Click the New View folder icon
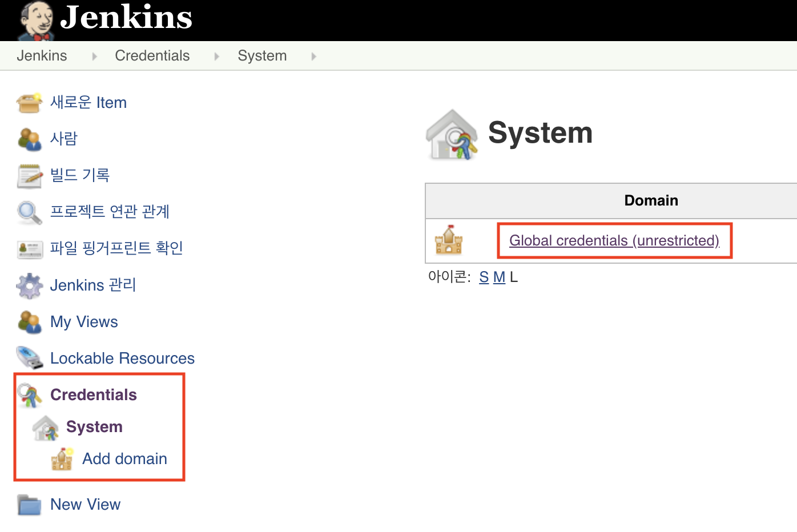This screenshot has height=532, width=797. coord(29,505)
